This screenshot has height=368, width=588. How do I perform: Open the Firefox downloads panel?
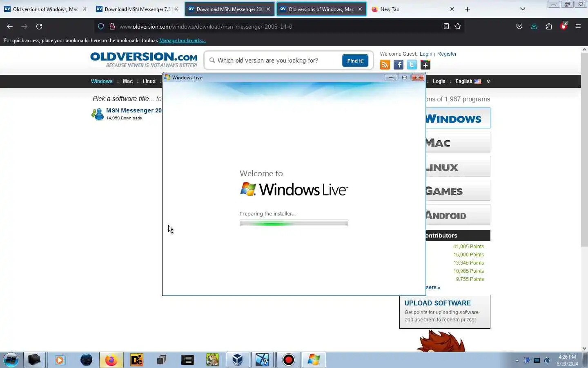coord(534,27)
